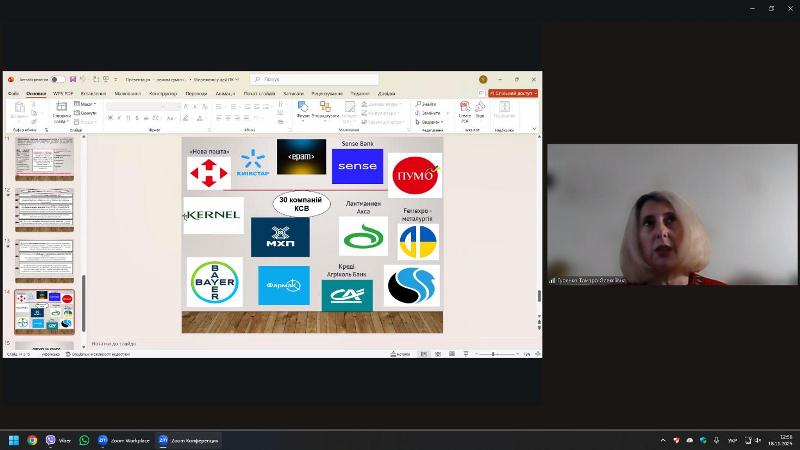The width and height of the screenshot is (800, 450).
Task: Toggle Bold formatting (Ж)
Action: (x=110, y=118)
